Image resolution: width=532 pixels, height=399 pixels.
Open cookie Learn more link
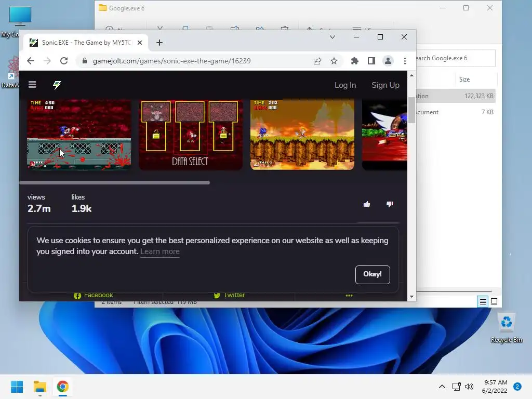[x=160, y=251]
